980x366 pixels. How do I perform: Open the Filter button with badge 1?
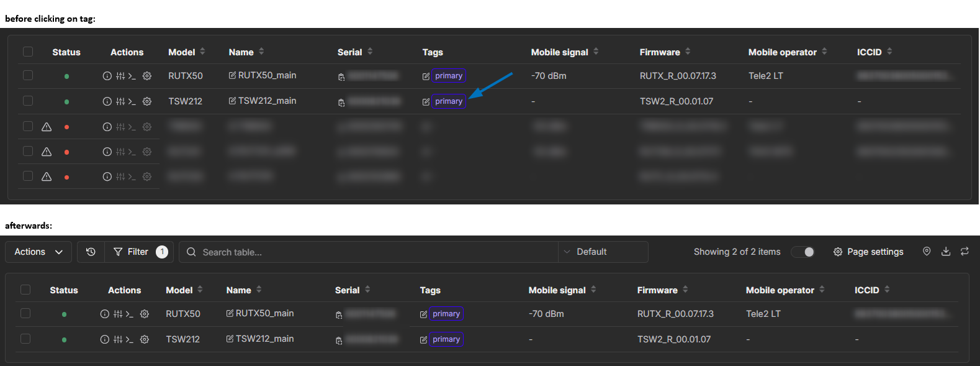[x=140, y=252]
